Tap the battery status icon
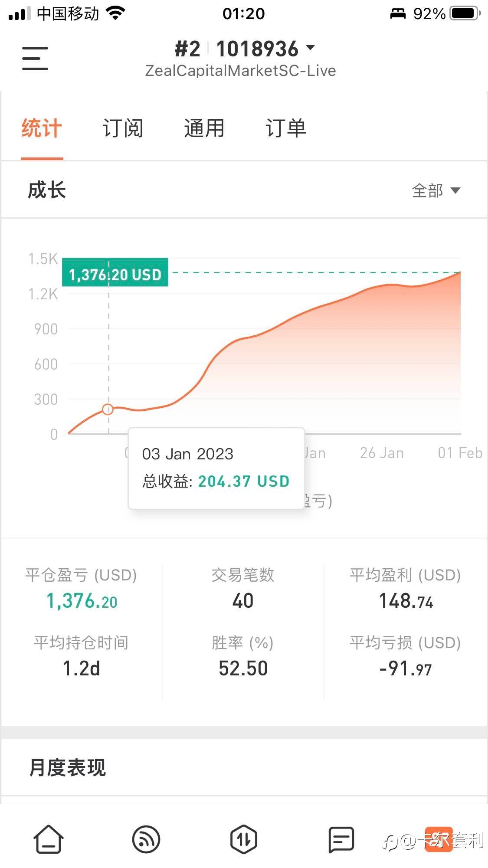This screenshot has width=488, height=868. click(x=465, y=13)
